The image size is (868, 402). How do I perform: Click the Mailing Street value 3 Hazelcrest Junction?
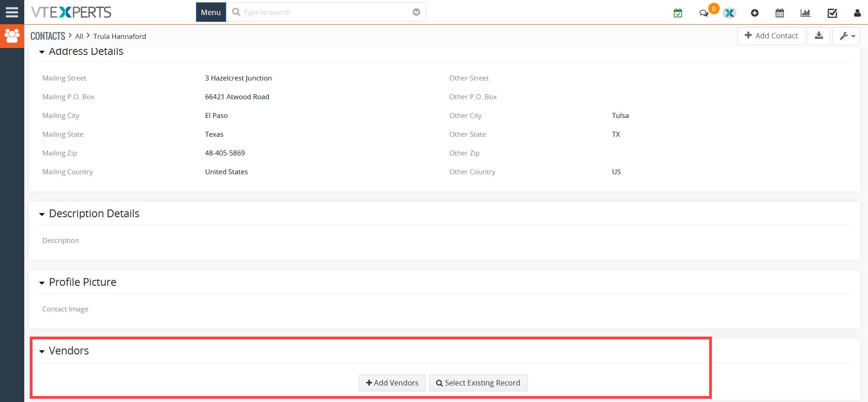point(239,78)
